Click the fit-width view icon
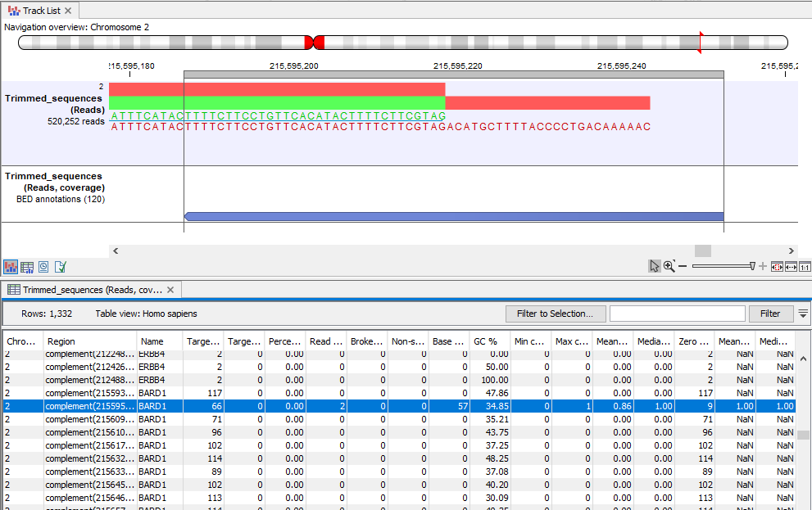The height and width of the screenshot is (510, 812). 790,266
